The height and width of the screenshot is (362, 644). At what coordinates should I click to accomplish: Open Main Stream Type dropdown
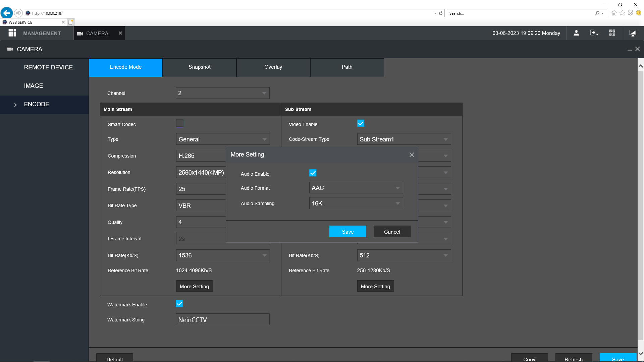click(223, 139)
